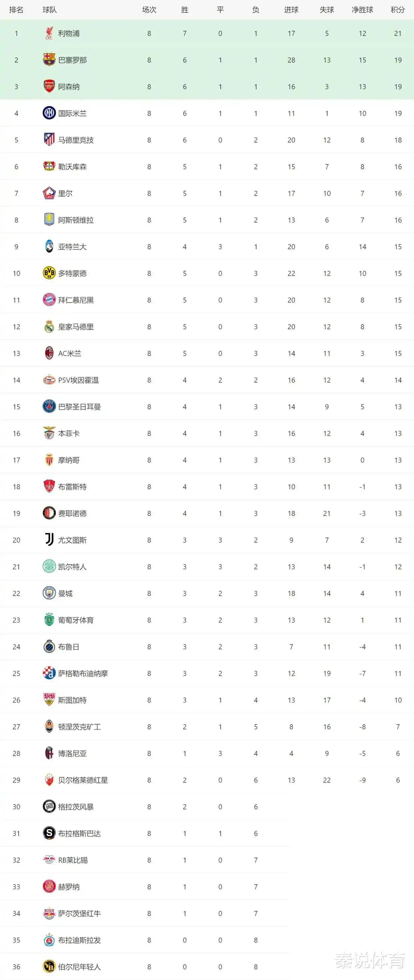414x980 pixels.
Task: Click the Sparta Prague S logo
Action: coord(49,833)
